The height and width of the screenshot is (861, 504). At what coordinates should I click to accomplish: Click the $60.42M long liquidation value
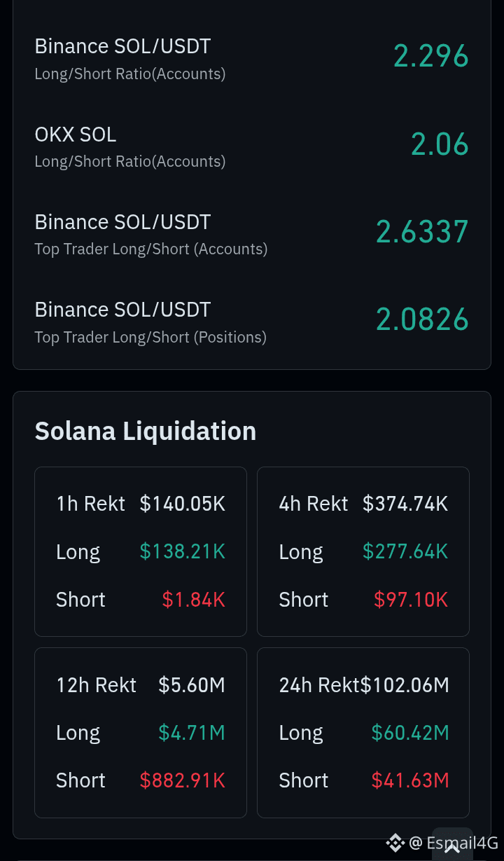(410, 732)
